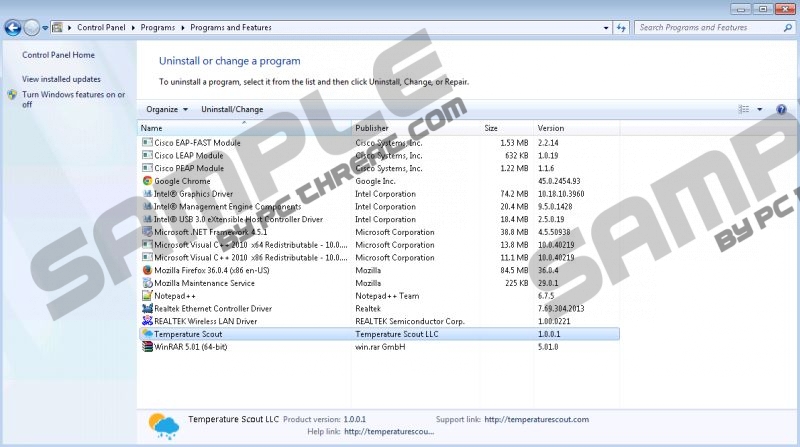Click the refresh button beside address bar

(621, 28)
